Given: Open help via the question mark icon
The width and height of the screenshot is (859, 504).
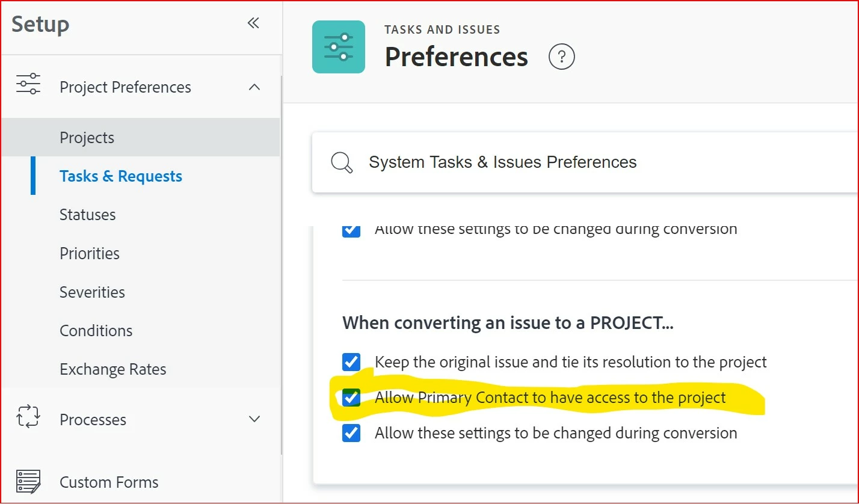Looking at the screenshot, I should tap(562, 57).
